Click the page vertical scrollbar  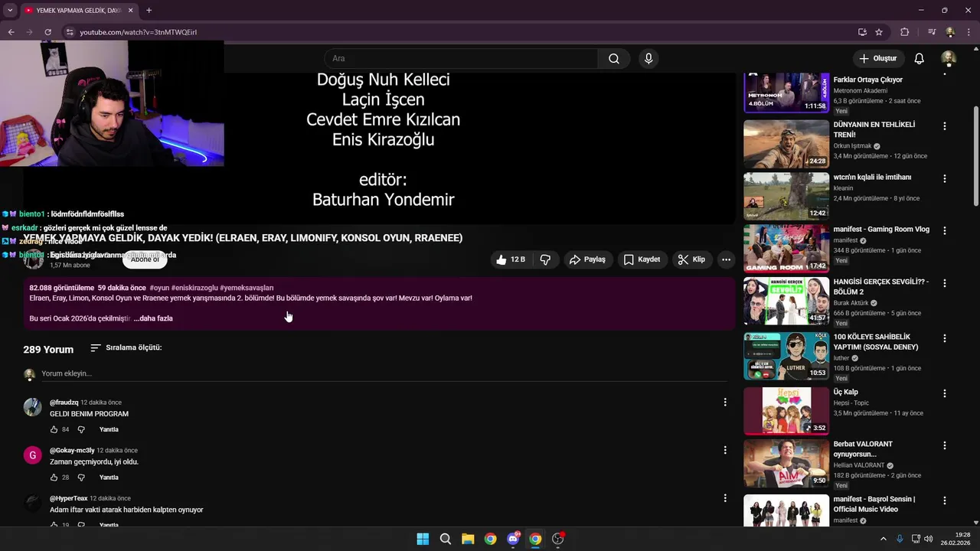[x=975, y=157]
